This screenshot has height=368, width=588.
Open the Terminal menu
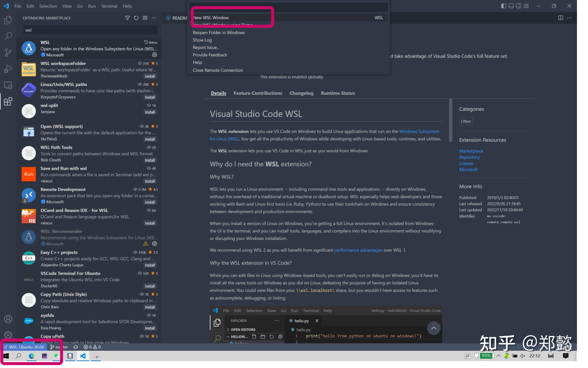tap(109, 6)
